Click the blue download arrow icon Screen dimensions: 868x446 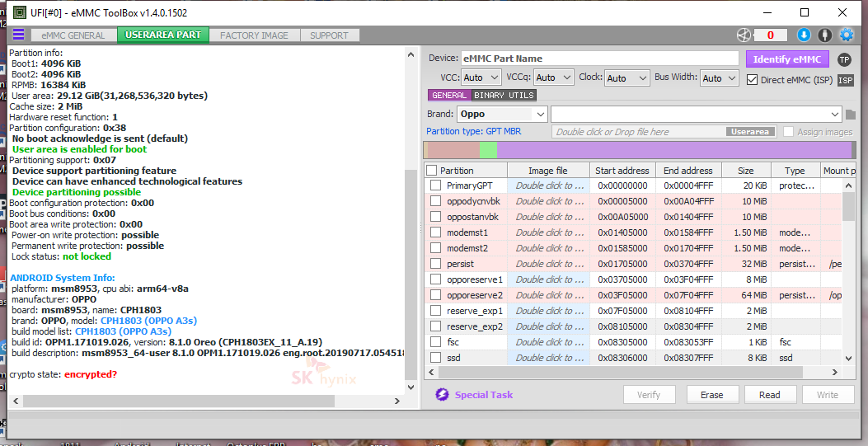point(804,35)
